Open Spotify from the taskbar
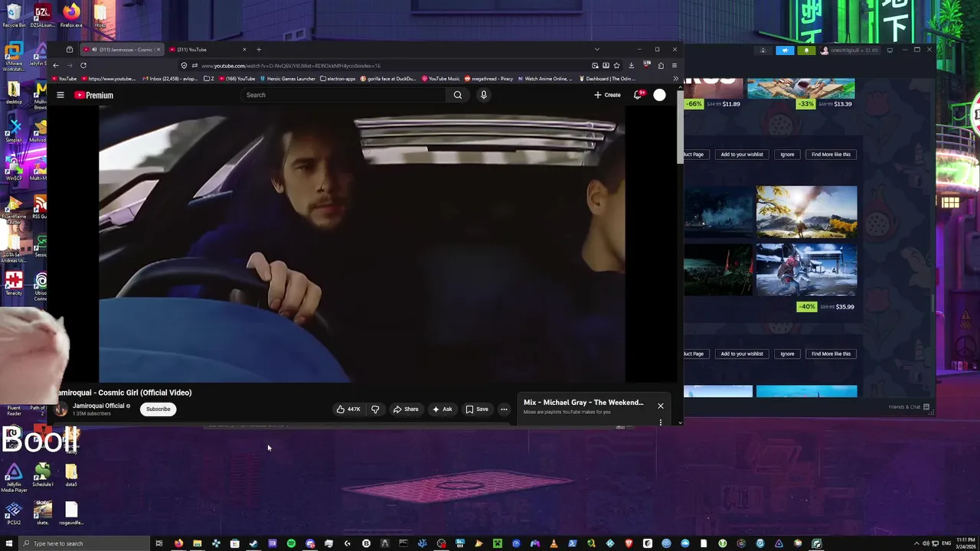 click(291, 543)
